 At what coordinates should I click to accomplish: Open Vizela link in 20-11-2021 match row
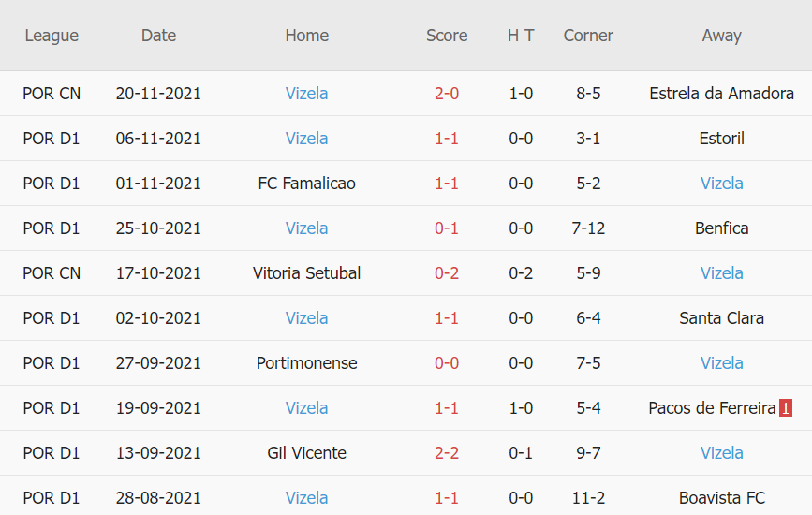[306, 94]
